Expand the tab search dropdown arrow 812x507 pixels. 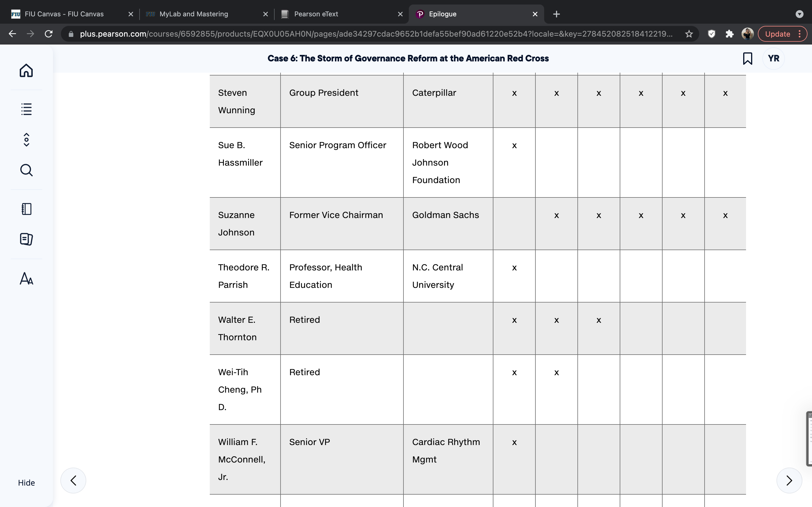click(799, 14)
